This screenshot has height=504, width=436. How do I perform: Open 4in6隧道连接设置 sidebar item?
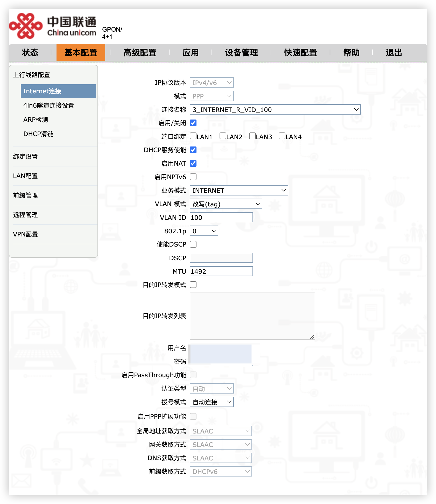(49, 105)
